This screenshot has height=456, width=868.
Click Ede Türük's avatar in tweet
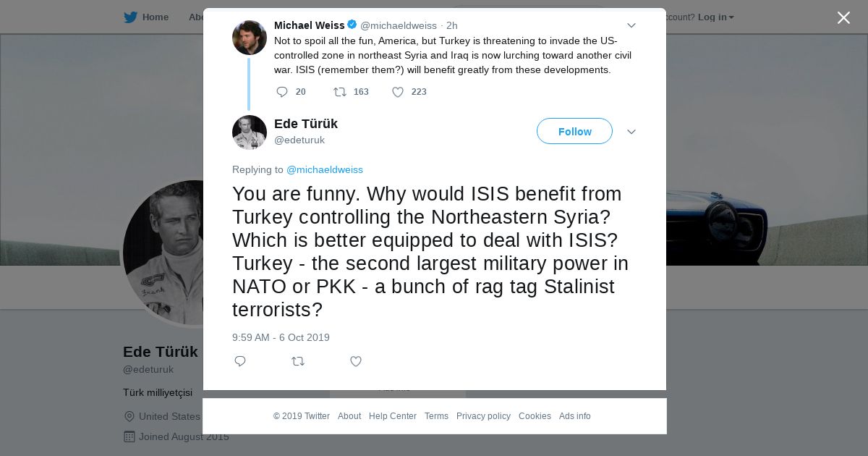click(250, 132)
